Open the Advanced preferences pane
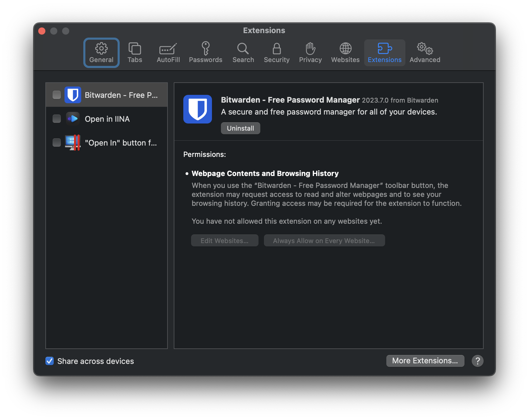529x420 pixels. [x=425, y=53]
